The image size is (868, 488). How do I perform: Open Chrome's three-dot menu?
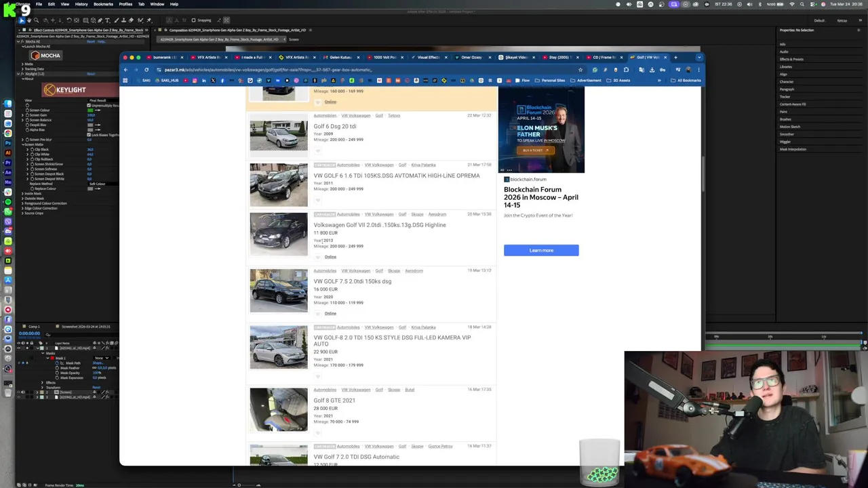[698, 70]
